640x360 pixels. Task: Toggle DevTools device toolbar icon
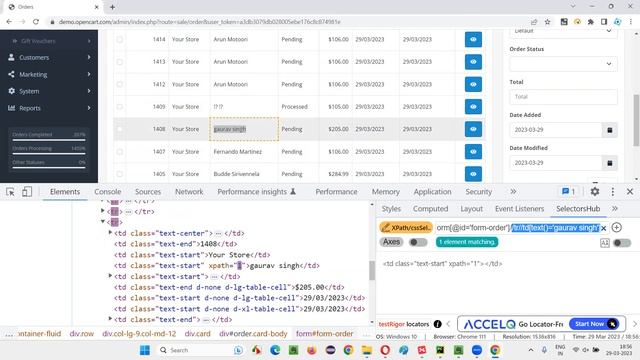tap(27, 192)
